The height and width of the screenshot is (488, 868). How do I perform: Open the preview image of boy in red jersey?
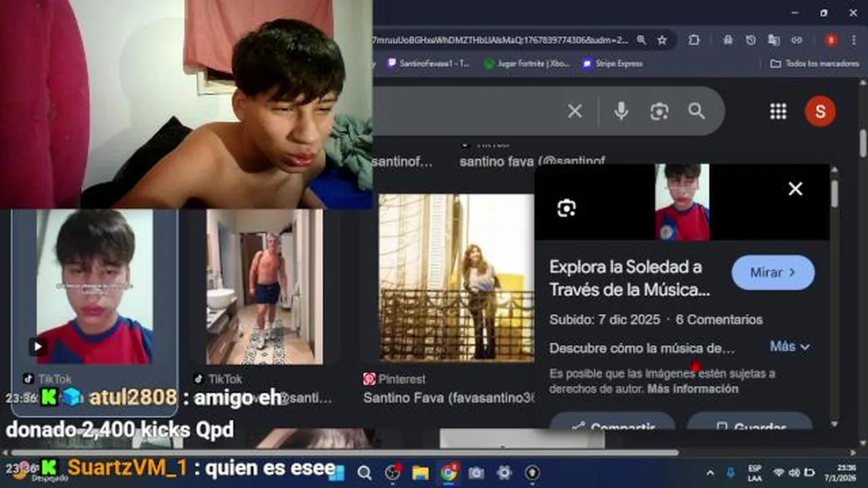click(682, 202)
